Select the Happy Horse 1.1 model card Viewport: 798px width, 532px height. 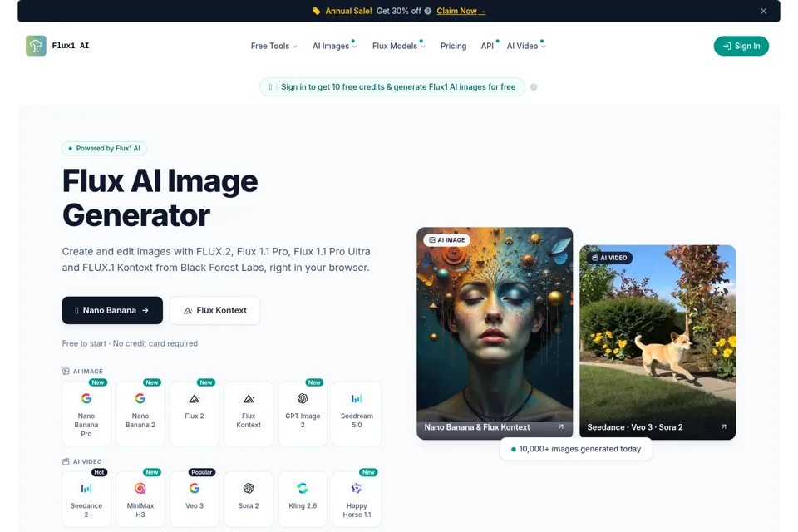(x=357, y=500)
